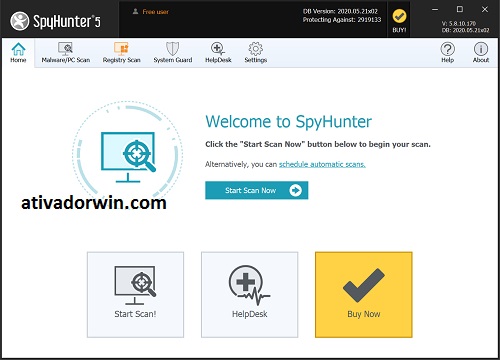Close the SpyHunter window
The height and width of the screenshot is (360, 500).
coord(485,10)
